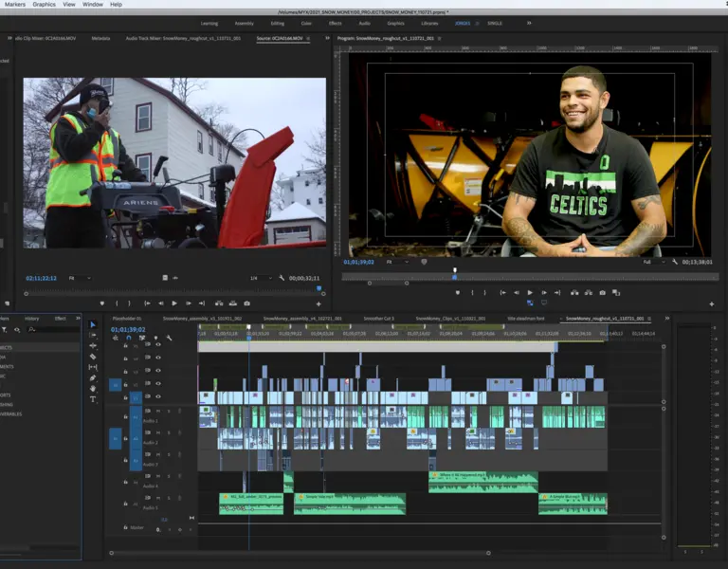Toggle lock on Master track
Viewport: 728px width, 569px height.
[x=125, y=527]
